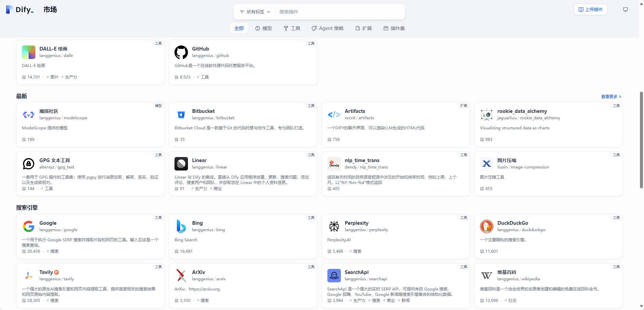Click the Perplexity plugin icon
This screenshot has height=310, width=644.
[x=334, y=226]
